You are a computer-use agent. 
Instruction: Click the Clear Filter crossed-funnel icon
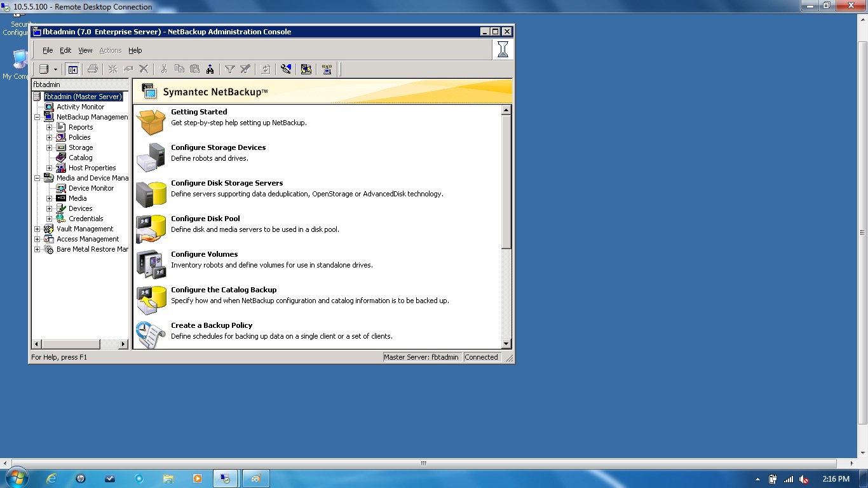point(245,69)
